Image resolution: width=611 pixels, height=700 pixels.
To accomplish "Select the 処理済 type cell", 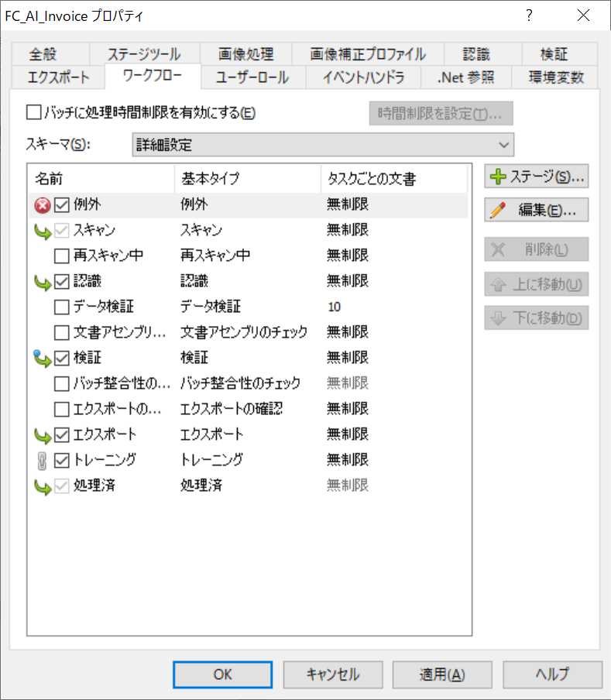I will 201,486.
